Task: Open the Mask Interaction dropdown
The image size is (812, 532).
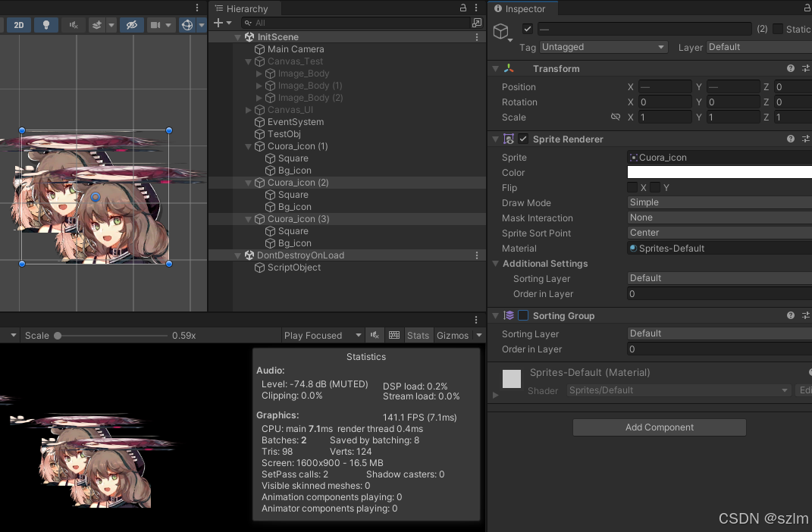Action: [720, 217]
